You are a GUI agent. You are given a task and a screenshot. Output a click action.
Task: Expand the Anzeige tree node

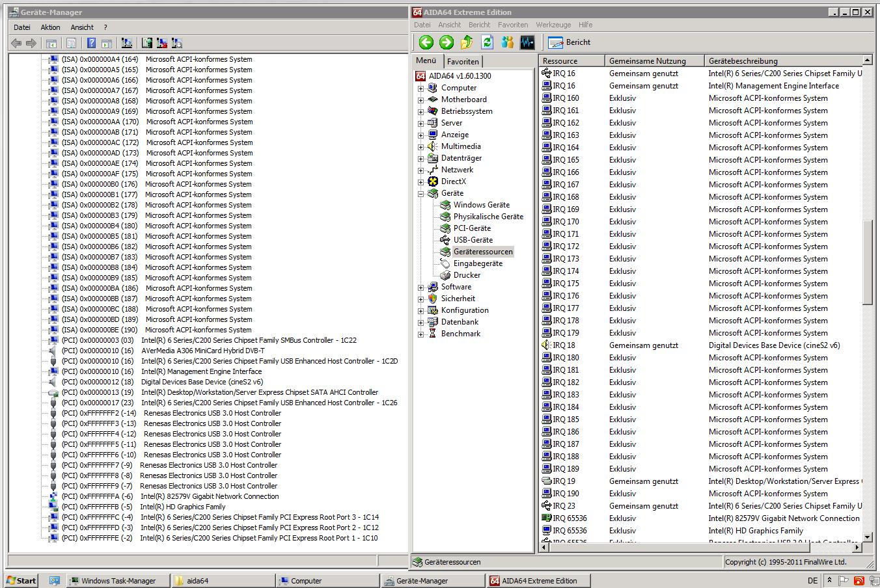click(x=420, y=135)
